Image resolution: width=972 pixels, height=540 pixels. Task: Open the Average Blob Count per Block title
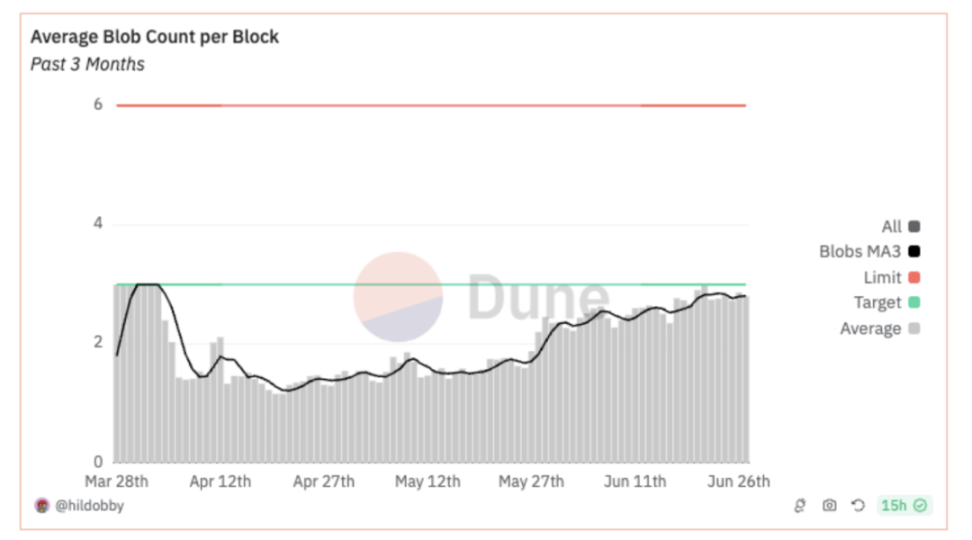click(154, 37)
